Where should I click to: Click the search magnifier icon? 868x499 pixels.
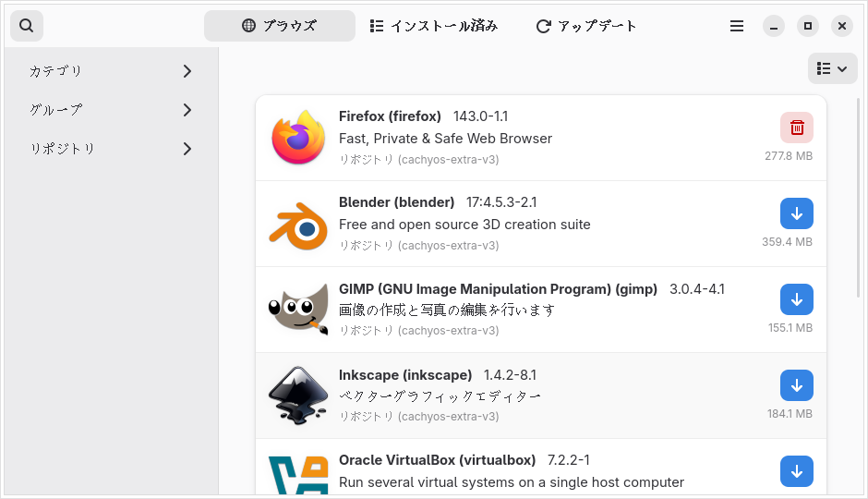pyautogui.click(x=26, y=26)
